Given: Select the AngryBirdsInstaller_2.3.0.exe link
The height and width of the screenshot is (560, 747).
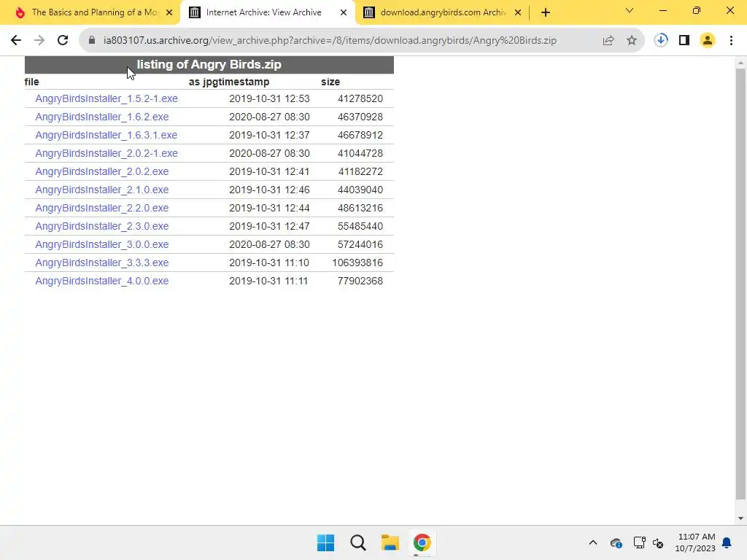Looking at the screenshot, I should (102, 226).
